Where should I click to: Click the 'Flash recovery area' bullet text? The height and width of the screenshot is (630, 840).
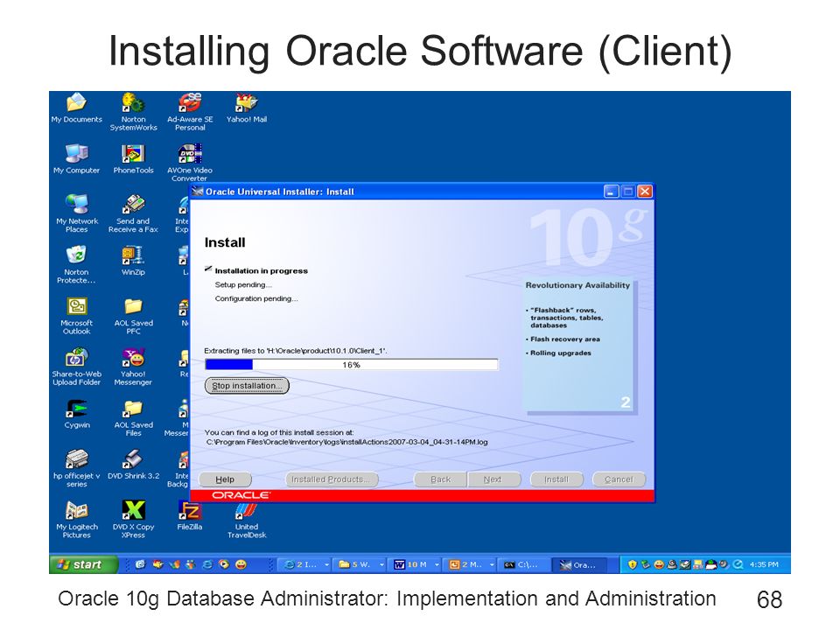point(565,339)
